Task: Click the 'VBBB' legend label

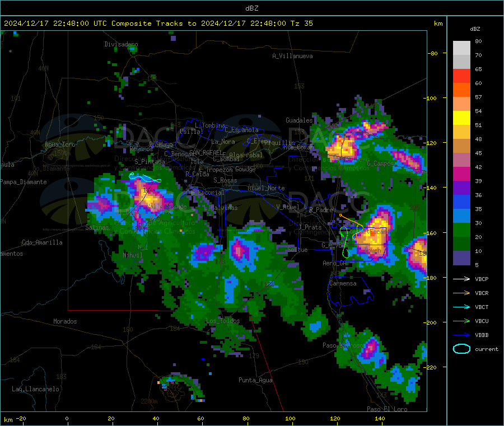Action: [x=482, y=335]
